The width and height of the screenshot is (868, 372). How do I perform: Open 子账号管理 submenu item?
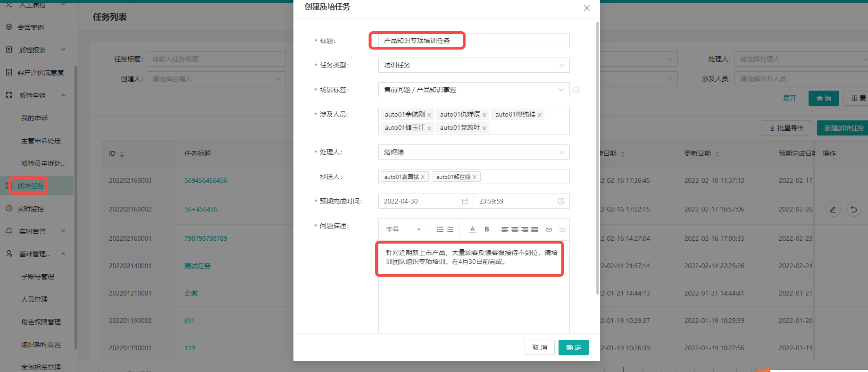[38, 277]
